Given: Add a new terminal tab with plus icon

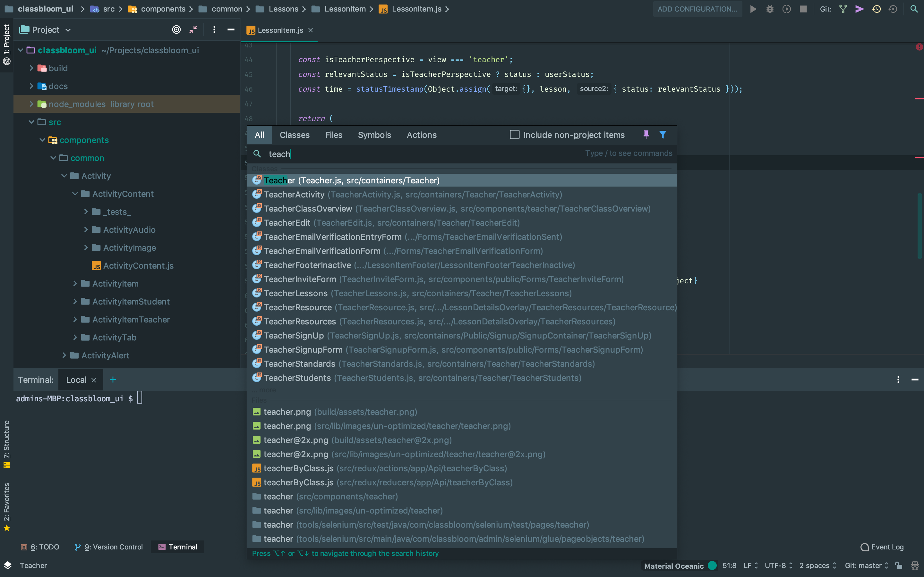Looking at the screenshot, I should 113,380.
